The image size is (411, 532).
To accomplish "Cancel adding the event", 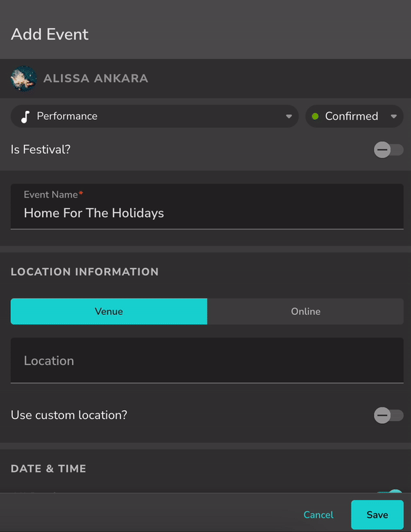I will pyautogui.click(x=319, y=515).
